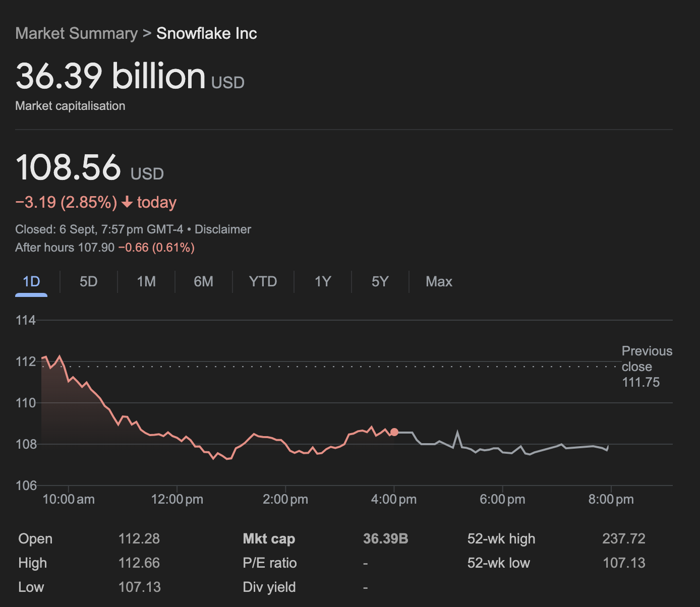
Task: Select the YTD range tab
Action: pos(263,281)
